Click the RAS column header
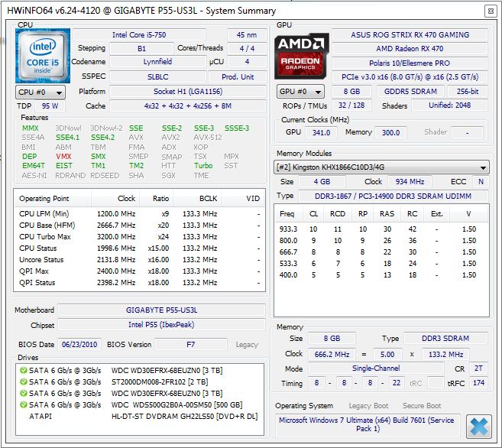502x448 pixels. [x=387, y=214]
